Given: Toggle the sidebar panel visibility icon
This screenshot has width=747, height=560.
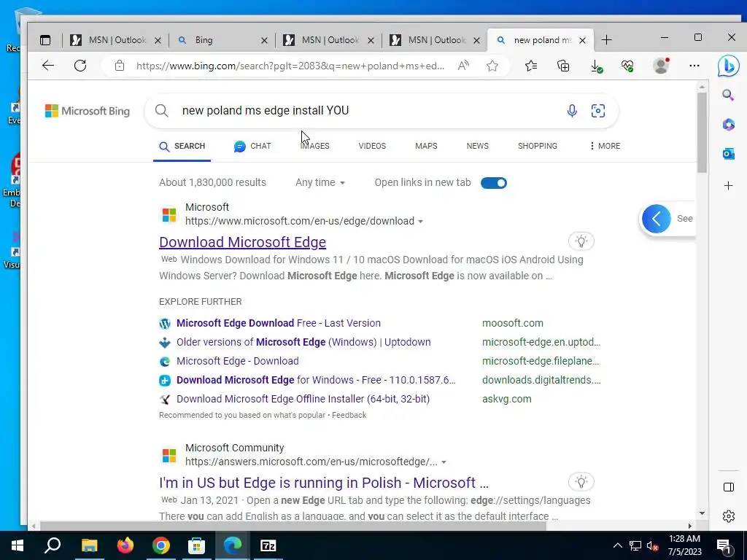Looking at the screenshot, I should pyautogui.click(x=729, y=487).
